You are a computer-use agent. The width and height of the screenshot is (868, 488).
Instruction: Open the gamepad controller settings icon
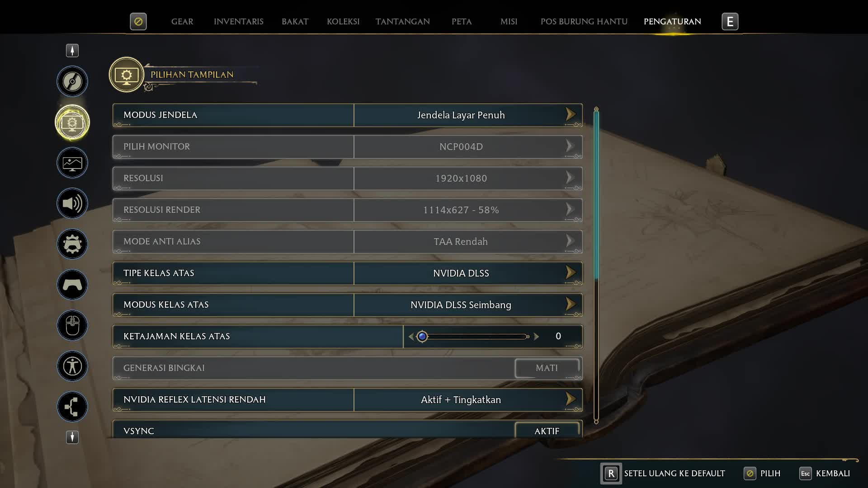coord(72,285)
